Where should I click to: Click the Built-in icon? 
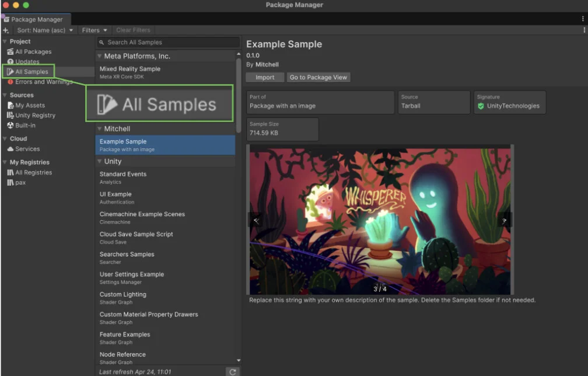coord(10,126)
